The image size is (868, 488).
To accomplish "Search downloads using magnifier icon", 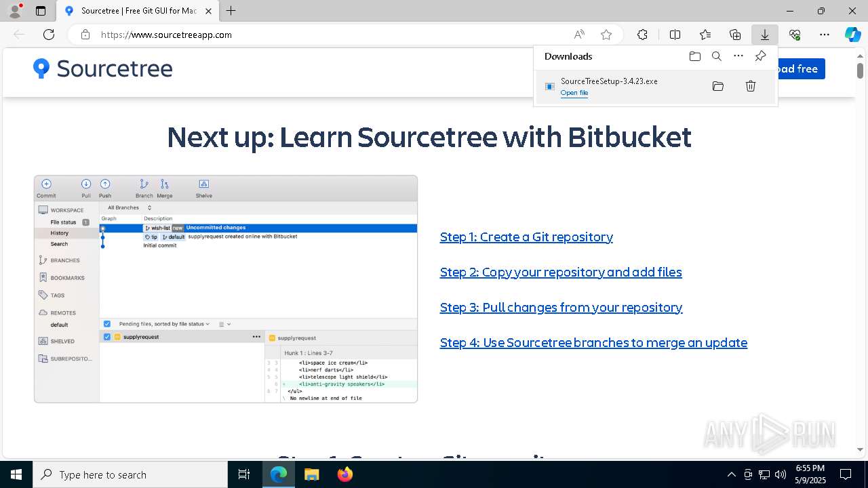I will click(717, 56).
